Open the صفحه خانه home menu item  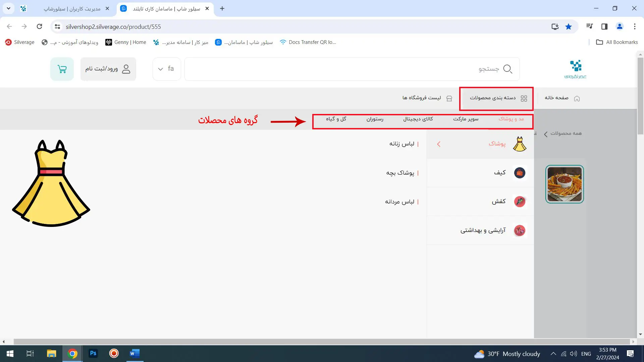click(x=562, y=98)
